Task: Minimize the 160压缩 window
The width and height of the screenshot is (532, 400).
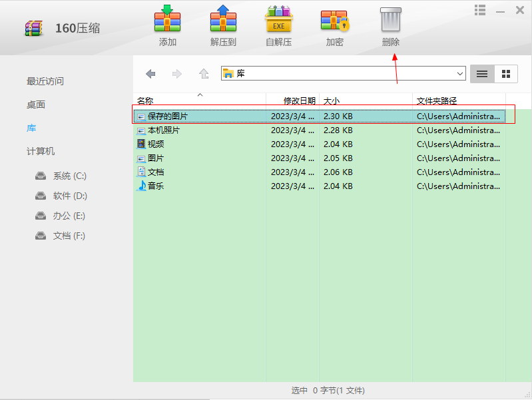Action: coord(500,11)
